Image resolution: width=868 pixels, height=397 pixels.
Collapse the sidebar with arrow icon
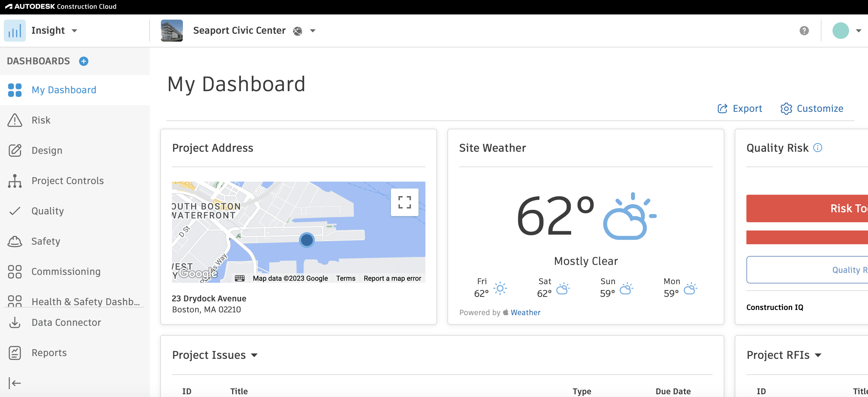point(14,383)
